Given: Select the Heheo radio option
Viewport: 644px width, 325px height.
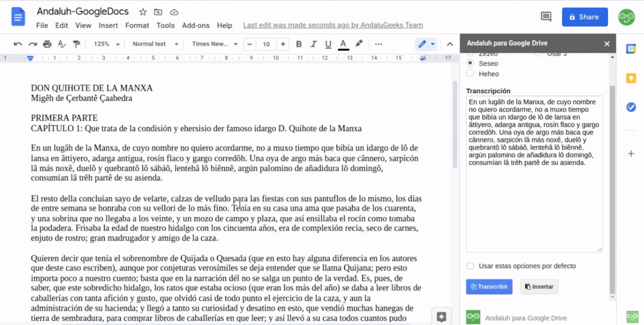Looking at the screenshot, I should [x=470, y=74].
